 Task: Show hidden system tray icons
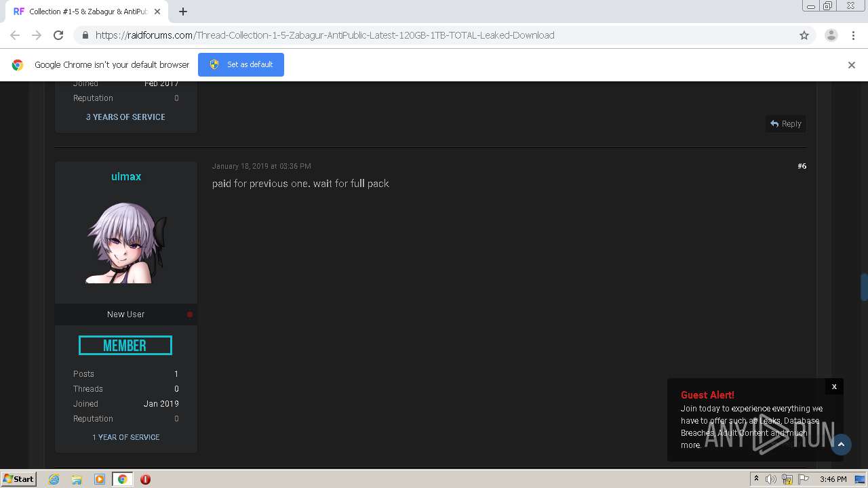pyautogui.click(x=756, y=479)
